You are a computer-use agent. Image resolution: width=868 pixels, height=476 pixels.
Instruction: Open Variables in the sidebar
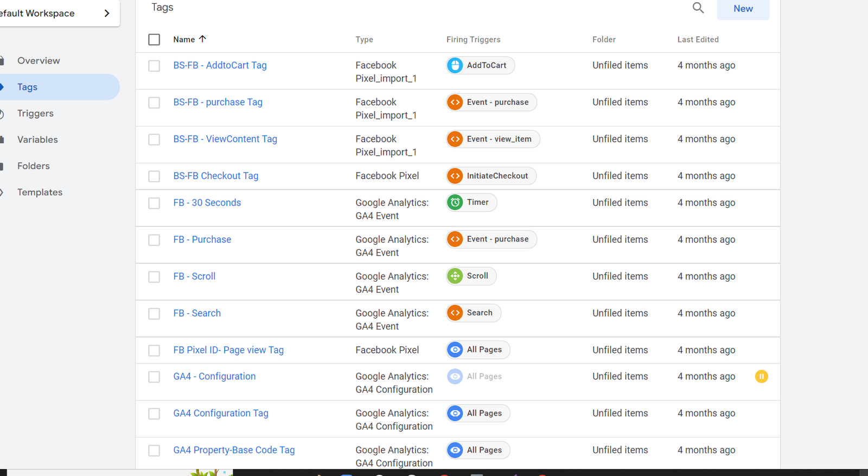pos(37,139)
